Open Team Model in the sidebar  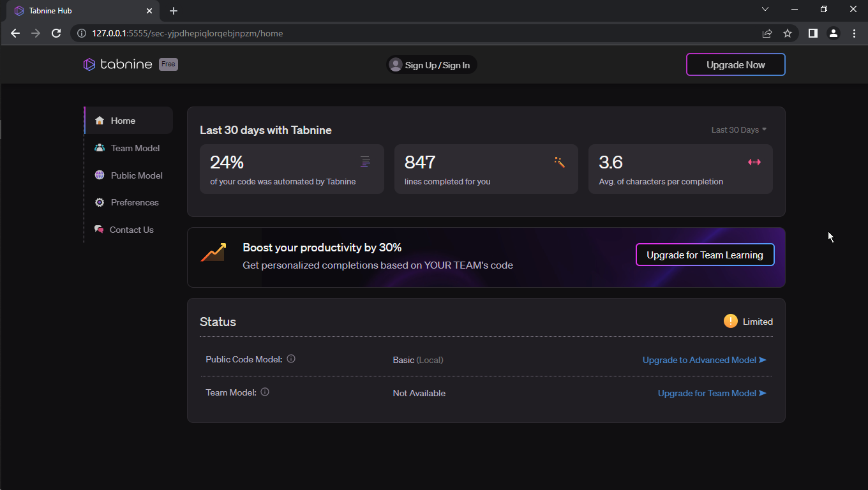tap(128, 148)
